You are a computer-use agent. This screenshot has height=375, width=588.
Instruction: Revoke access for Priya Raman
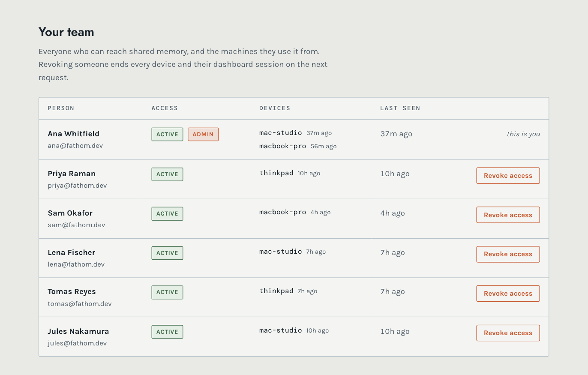coord(508,176)
